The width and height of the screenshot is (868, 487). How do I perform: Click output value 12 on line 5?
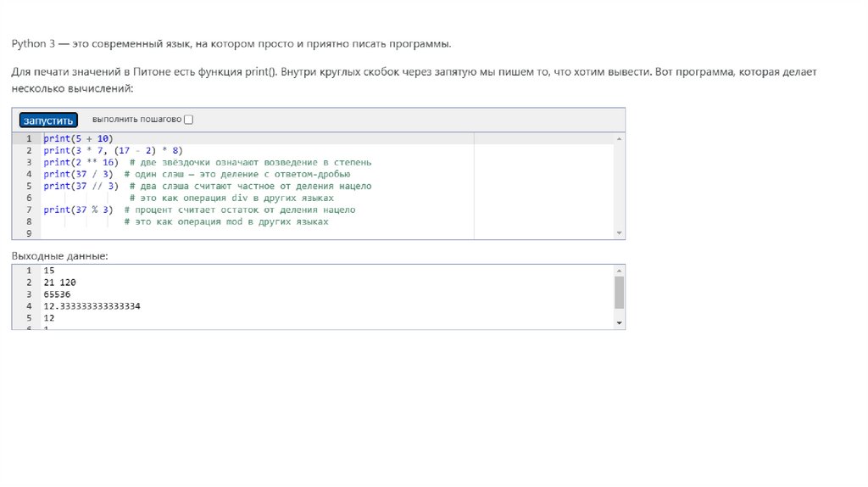(x=49, y=318)
